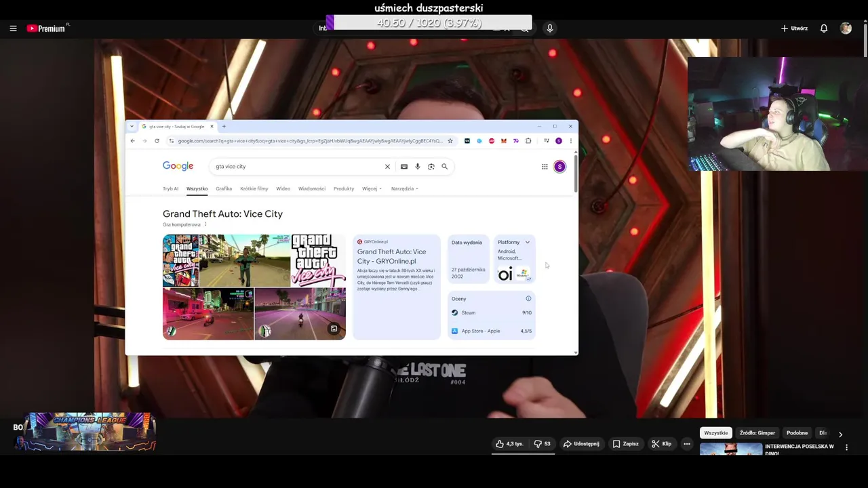Go forward in the Chrome window
The image size is (868, 488).
[144, 141]
